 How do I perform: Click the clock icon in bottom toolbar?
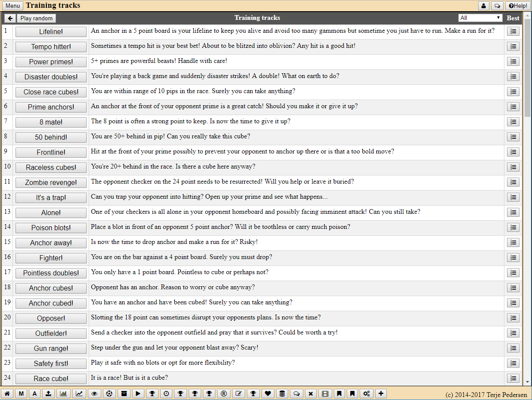coord(166,394)
